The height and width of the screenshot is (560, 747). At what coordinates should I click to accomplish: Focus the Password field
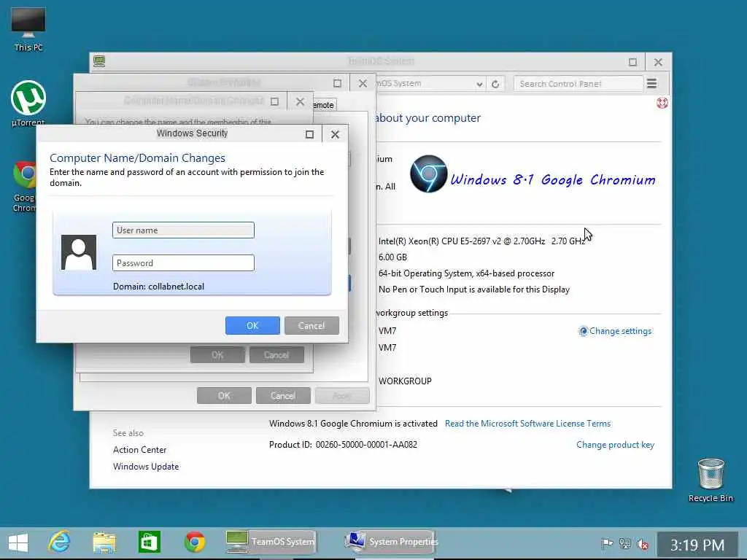[183, 262]
